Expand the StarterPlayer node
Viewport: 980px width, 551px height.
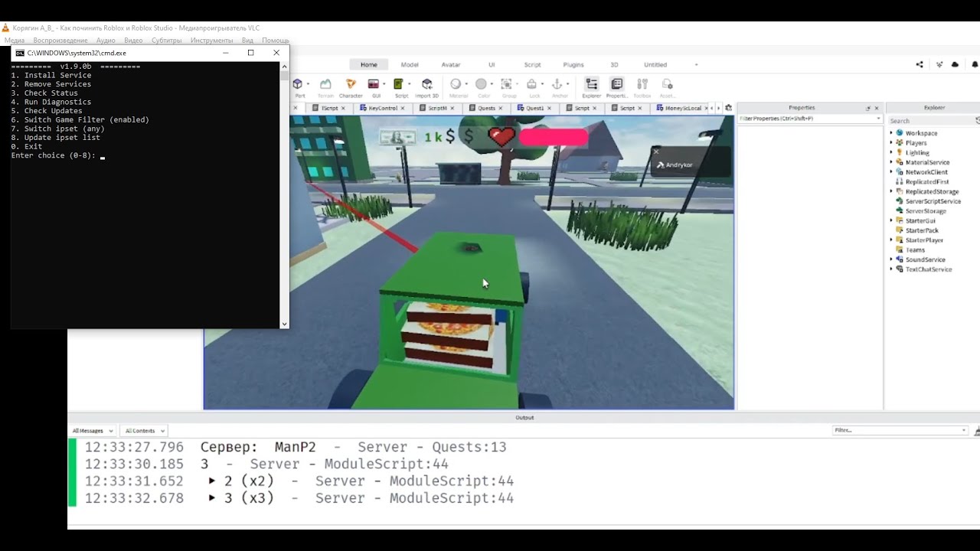(891, 240)
